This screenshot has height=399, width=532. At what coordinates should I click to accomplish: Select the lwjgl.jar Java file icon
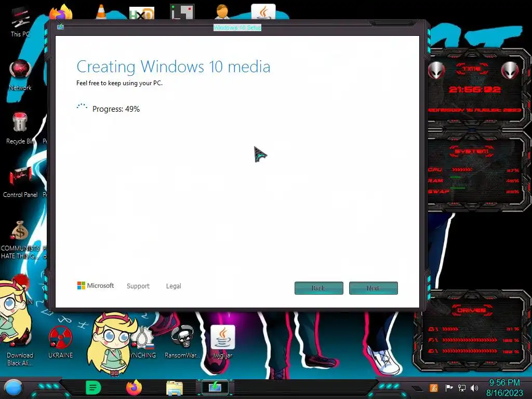coord(222,342)
